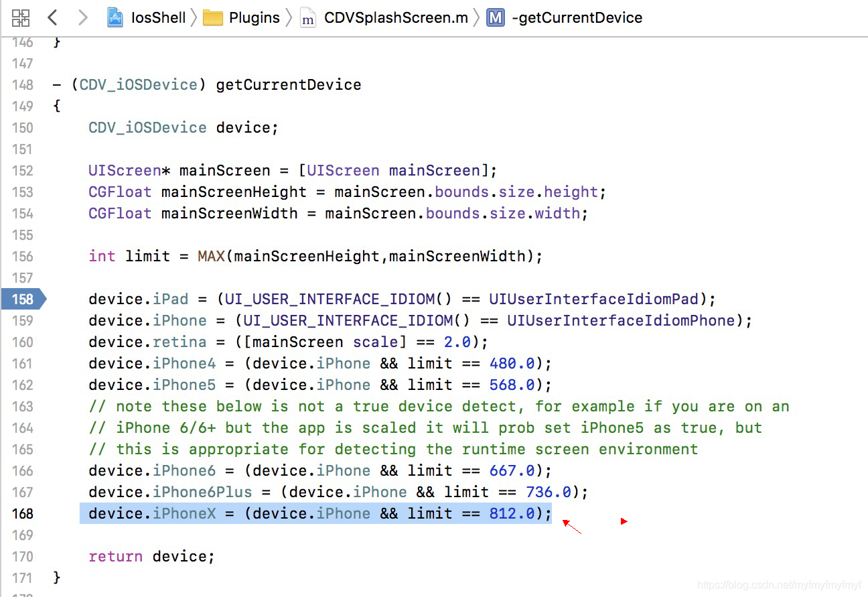Open the related items menu icon
Screen dimensions: 868x597
[20, 18]
